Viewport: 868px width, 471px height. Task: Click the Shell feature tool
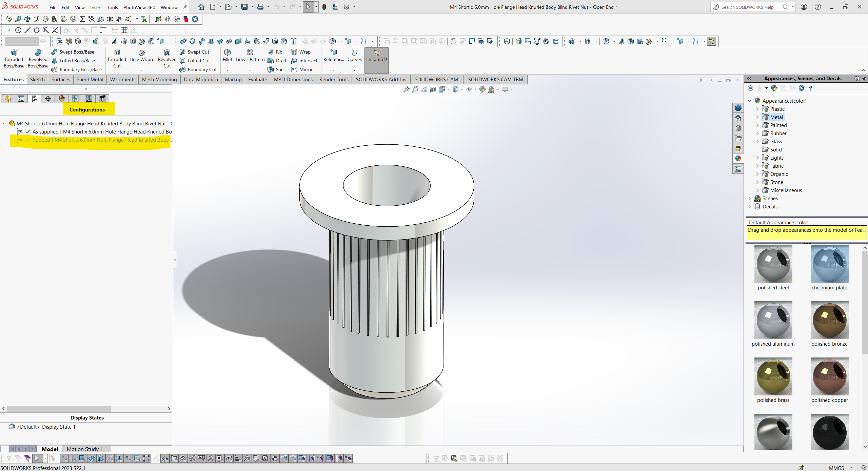[277, 69]
